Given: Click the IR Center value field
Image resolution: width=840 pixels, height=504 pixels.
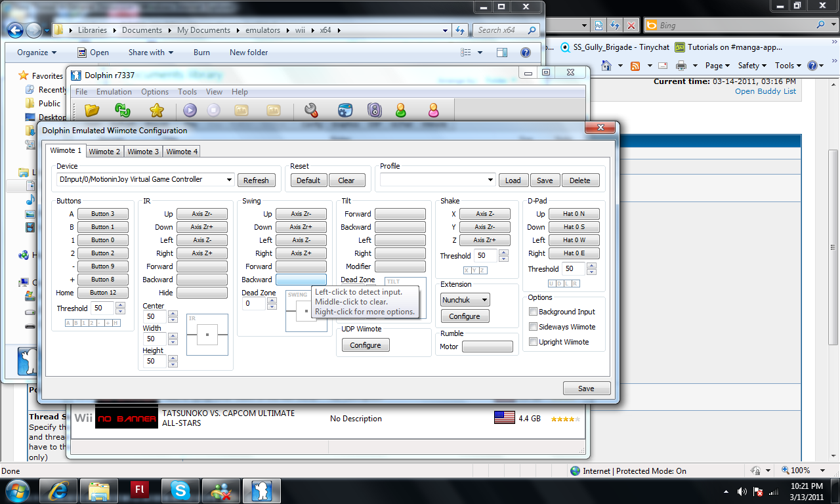Looking at the screenshot, I should click(155, 317).
